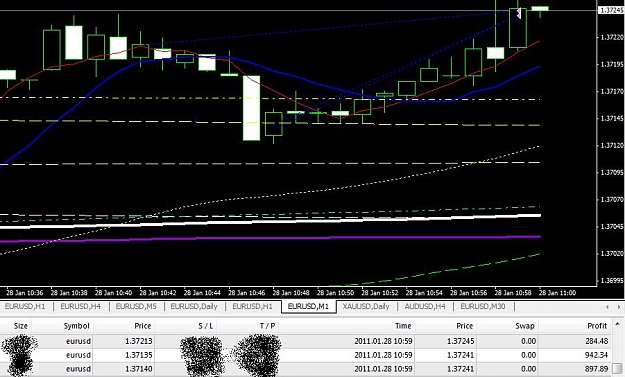Screen dimensions: 625x377
Task: Click the eurusd symbol in the 1.37135 row
Action: coord(78,355)
